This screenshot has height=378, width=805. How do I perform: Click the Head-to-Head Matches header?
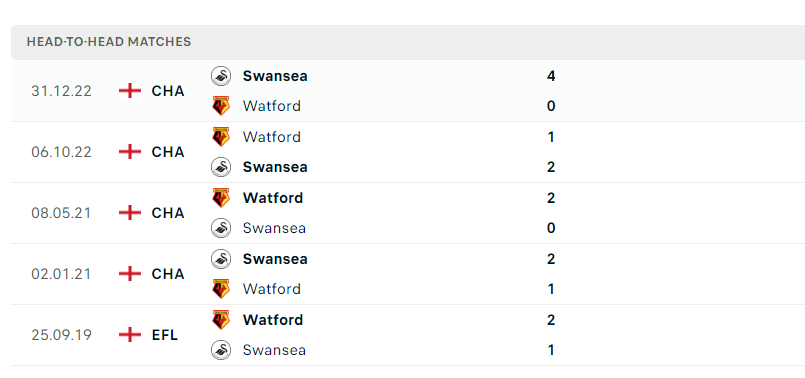[109, 42]
